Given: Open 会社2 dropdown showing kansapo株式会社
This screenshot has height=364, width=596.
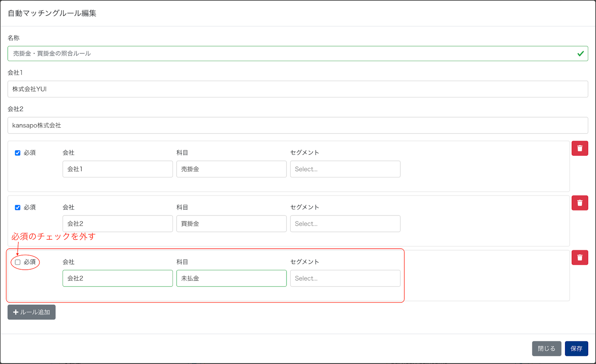Looking at the screenshot, I should click(298, 125).
